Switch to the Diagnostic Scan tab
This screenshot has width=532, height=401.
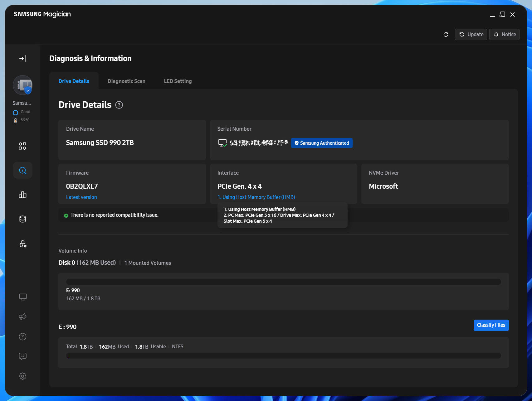click(126, 81)
